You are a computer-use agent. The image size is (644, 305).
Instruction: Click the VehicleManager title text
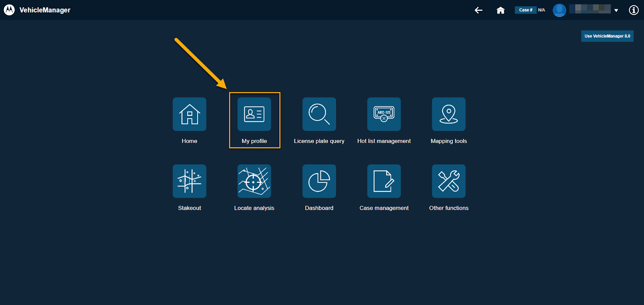(45, 10)
